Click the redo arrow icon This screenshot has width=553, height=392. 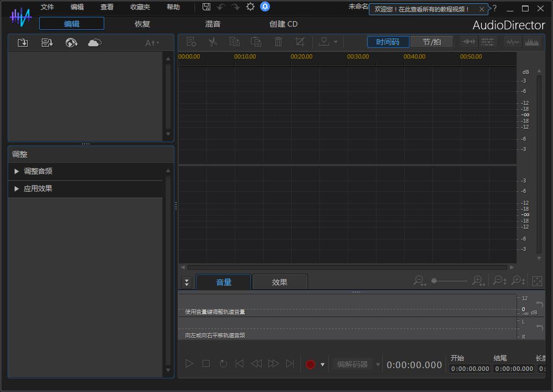tap(235, 7)
